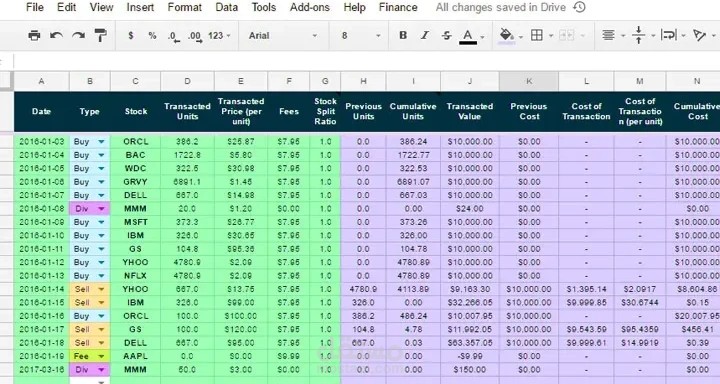
Task: Open the Tools menu
Action: pyautogui.click(x=264, y=7)
